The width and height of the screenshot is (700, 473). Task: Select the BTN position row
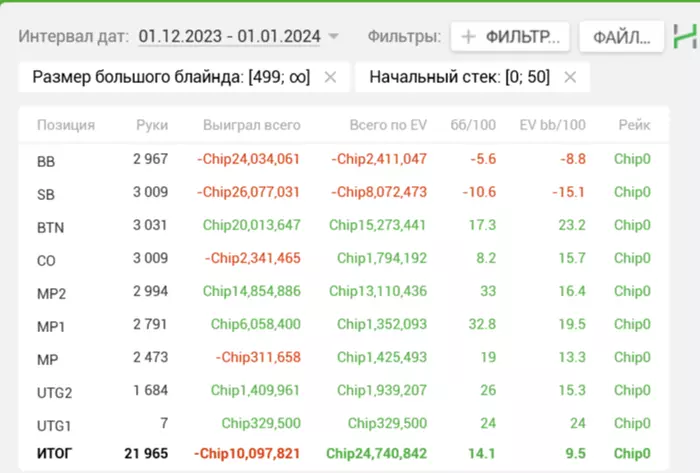click(50, 227)
